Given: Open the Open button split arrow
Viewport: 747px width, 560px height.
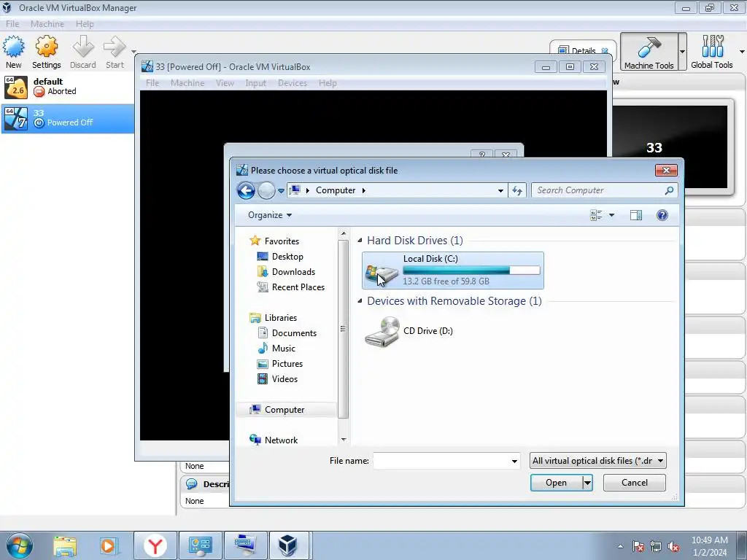Looking at the screenshot, I should tap(587, 483).
